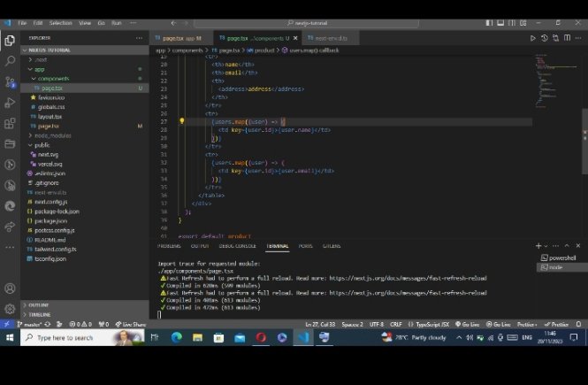
Task: Click the lightbulb code action icon
Action: coord(182,121)
